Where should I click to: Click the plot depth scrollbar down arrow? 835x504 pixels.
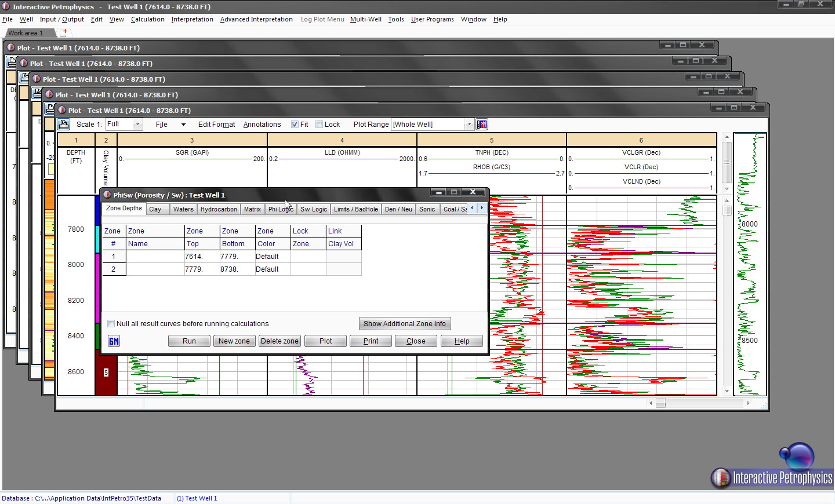coord(727,391)
